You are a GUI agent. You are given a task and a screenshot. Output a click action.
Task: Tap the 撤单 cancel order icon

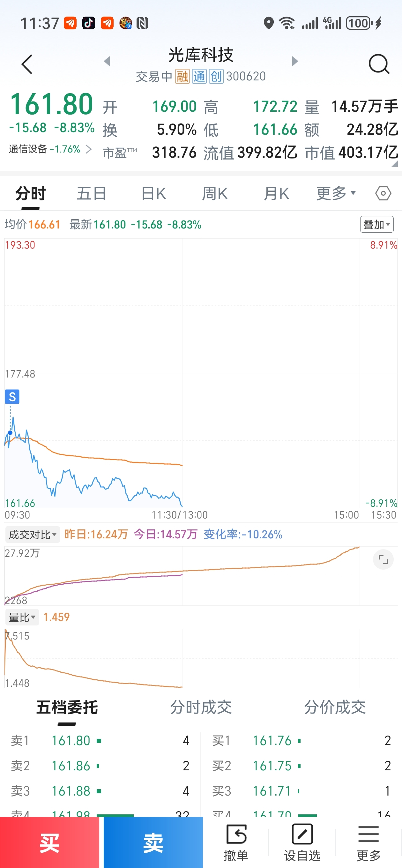236,842
